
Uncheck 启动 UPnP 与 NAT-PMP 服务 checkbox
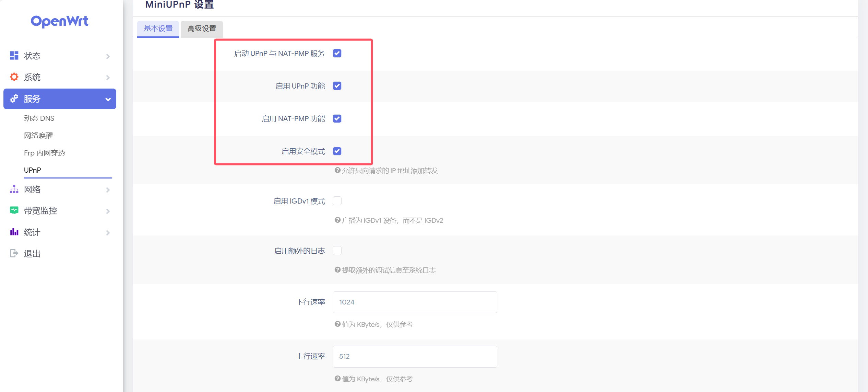pos(337,53)
